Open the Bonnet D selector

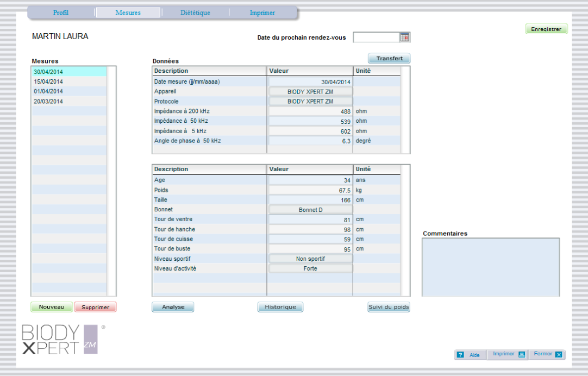click(x=310, y=210)
